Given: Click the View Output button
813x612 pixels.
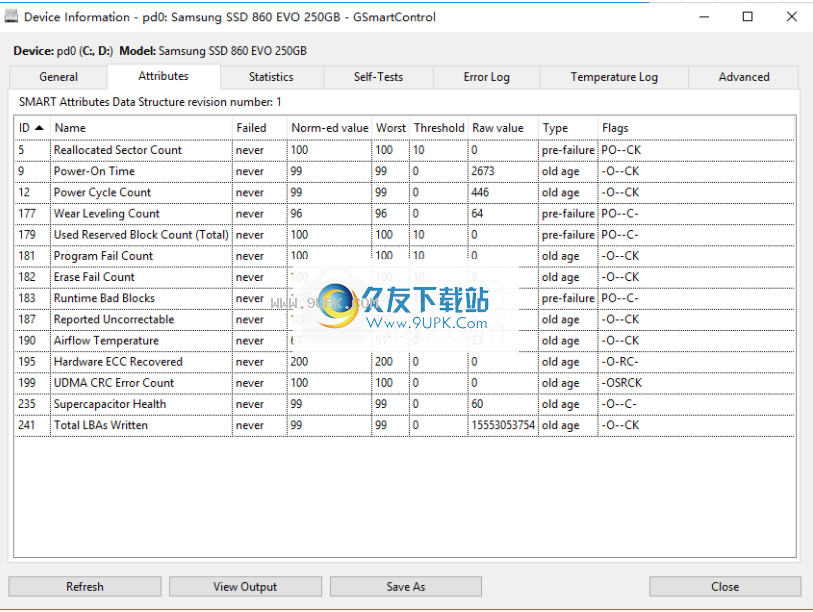Looking at the screenshot, I should 245,587.
